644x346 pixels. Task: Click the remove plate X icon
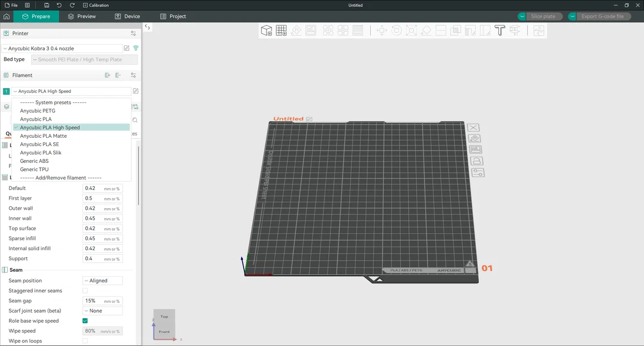[x=473, y=128]
